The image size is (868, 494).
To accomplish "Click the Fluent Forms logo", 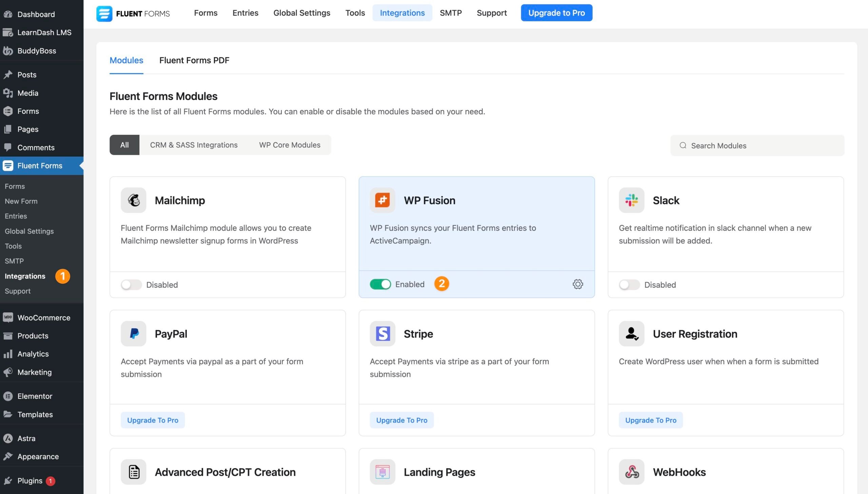I will 132,13.
